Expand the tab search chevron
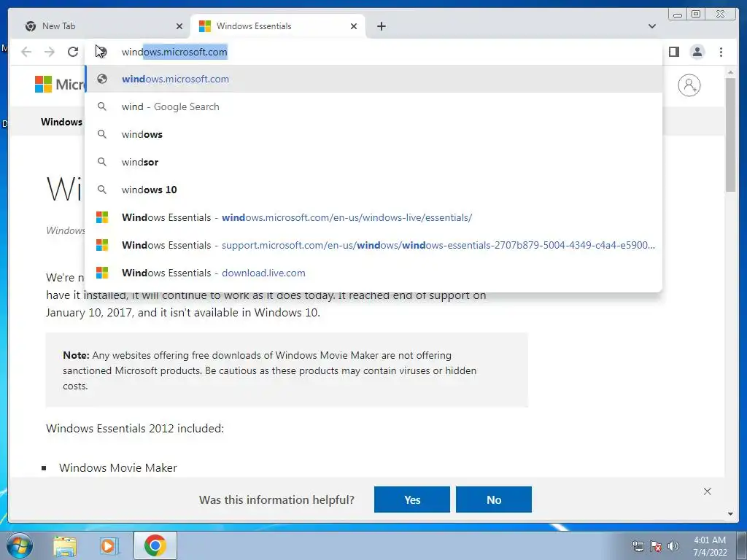This screenshot has height=560, width=747. [651, 26]
